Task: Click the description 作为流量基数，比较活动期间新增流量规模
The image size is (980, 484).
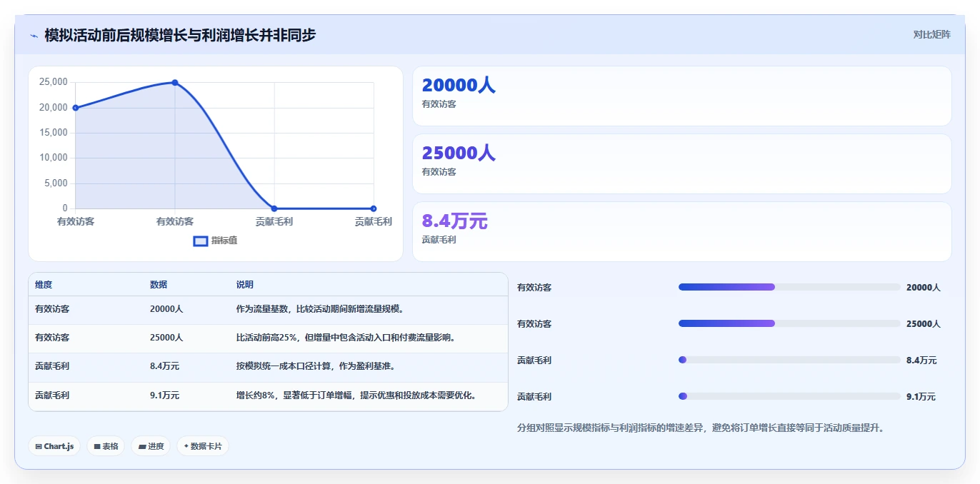Action: coord(320,309)
